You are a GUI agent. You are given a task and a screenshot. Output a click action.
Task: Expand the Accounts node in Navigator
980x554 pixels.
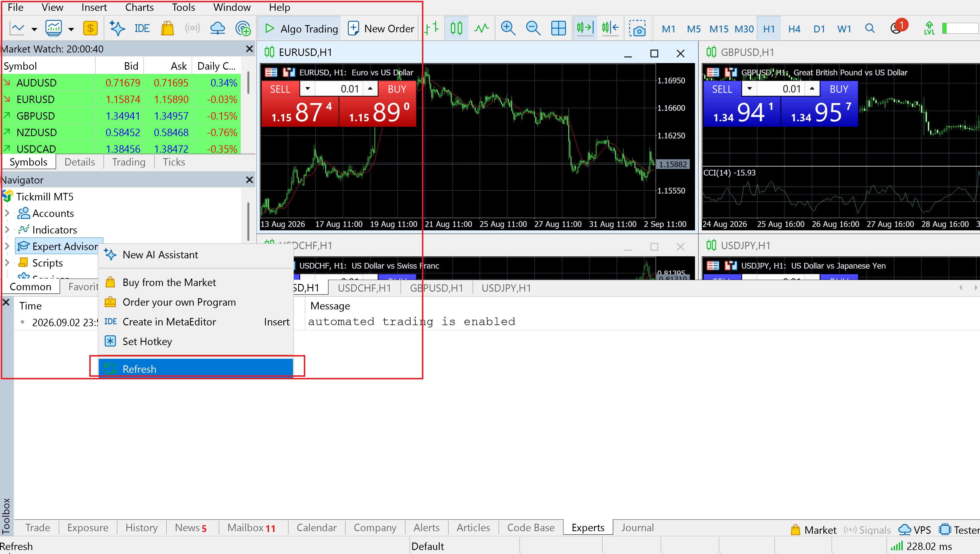[x=7, y=213]
